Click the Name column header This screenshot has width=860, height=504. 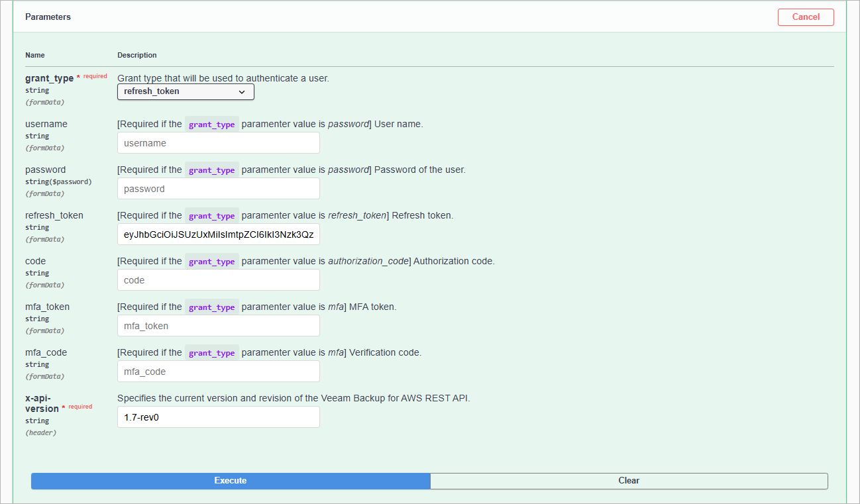[x=35, y=55]
